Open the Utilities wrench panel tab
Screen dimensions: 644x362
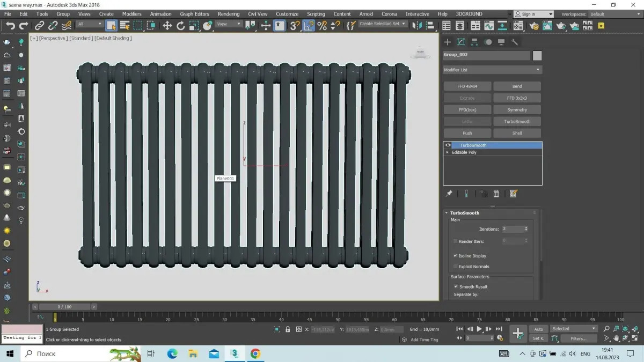pyautogui.click(x=515, y=42)
